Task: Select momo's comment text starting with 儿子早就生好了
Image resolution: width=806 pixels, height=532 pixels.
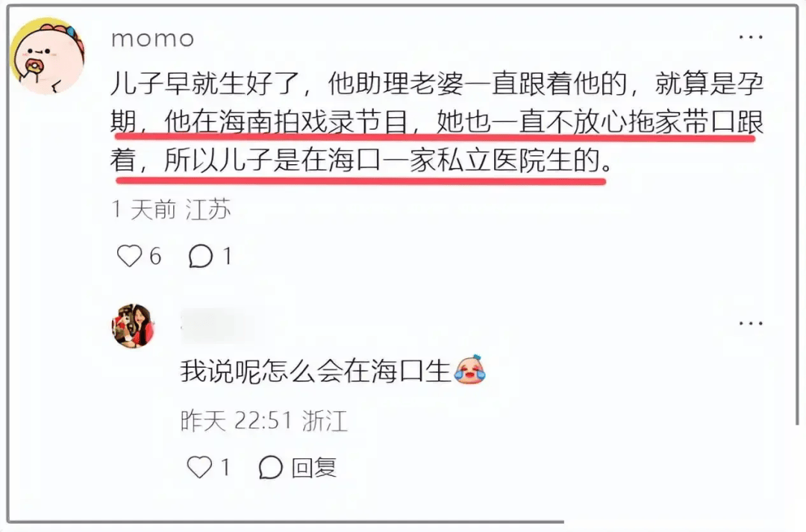Action: (437, 122)
